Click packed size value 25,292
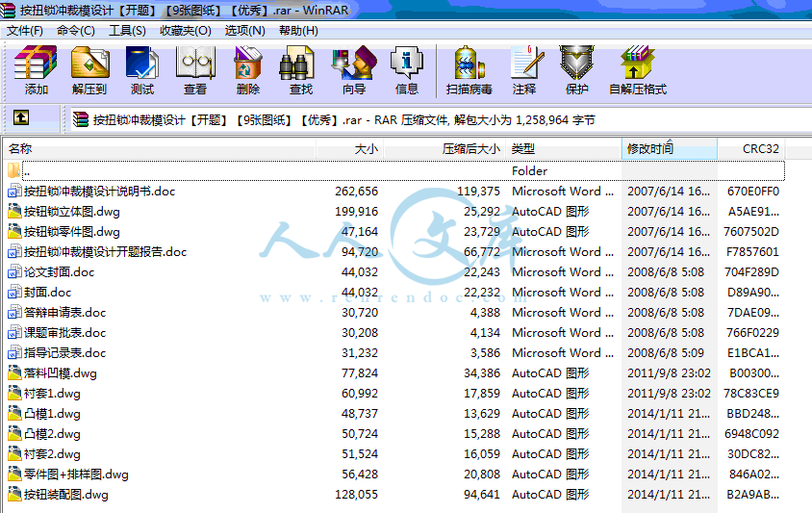The height and width of the screenshot is (513, 812). point(482,212)
